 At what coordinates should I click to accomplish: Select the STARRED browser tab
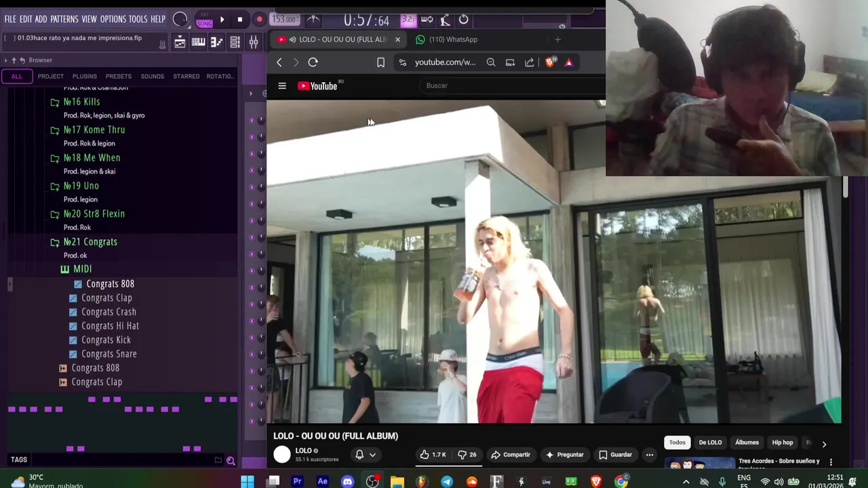pyautogui.click(x=186, y=77)
